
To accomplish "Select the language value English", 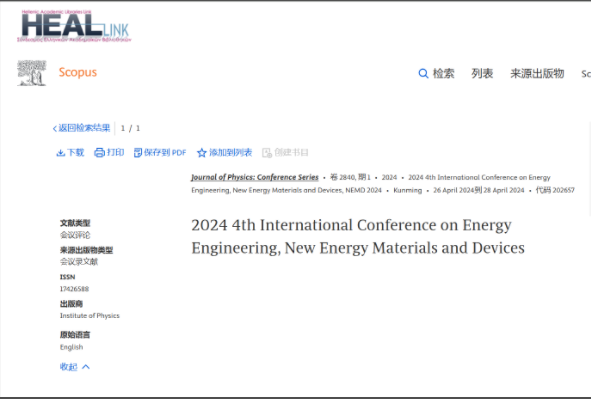I will (x=71, y=347).
